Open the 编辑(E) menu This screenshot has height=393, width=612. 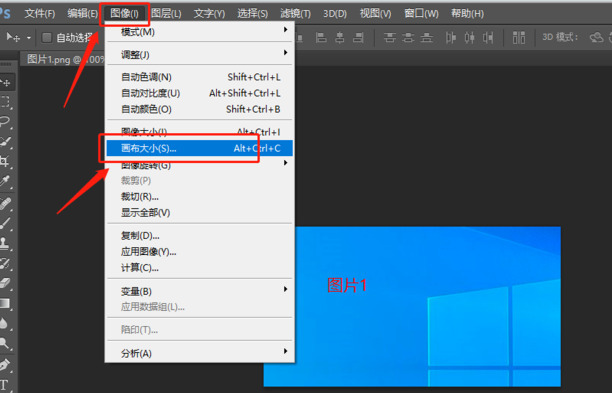tap(82, 14)
